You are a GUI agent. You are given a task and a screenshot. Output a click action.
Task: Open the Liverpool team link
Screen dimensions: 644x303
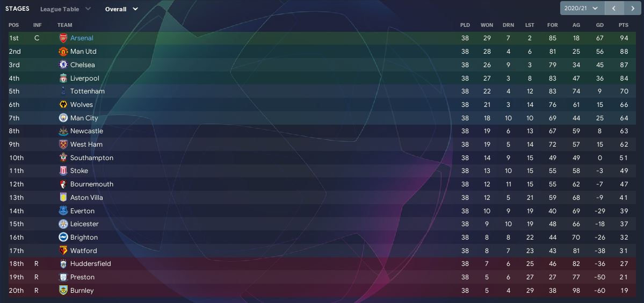85,78
